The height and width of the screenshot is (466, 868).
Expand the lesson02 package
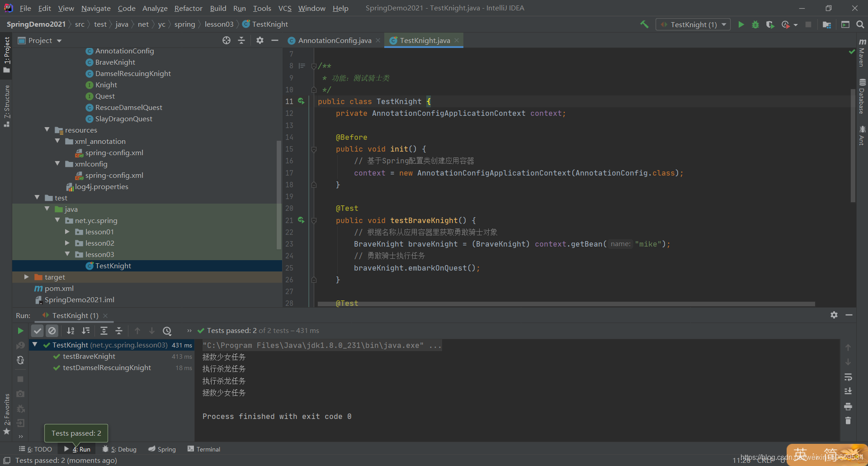point(67,243)
